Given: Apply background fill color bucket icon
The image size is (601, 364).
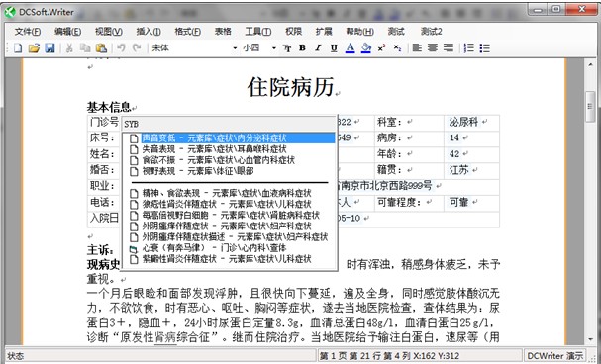Looking at the screenshot, I should pos(365,48).
